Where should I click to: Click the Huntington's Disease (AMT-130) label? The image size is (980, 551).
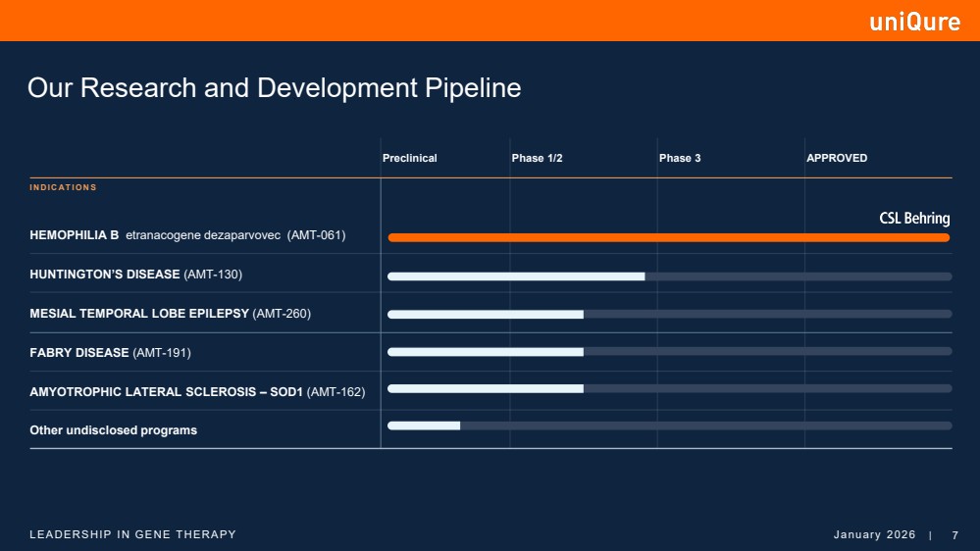(135, 275)
